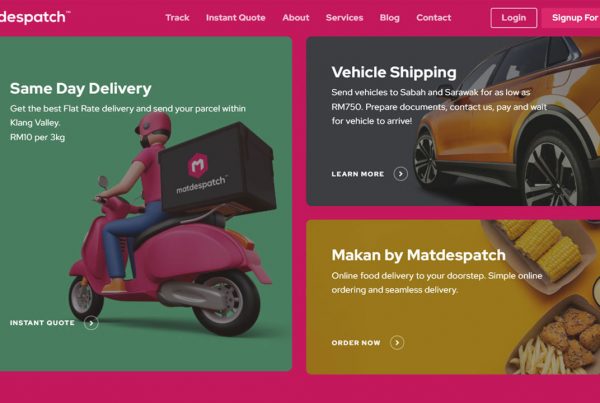This screenshot has height=403, width=600.
Task: Select the Same Day Delivery heading
Action: (81, 89)
